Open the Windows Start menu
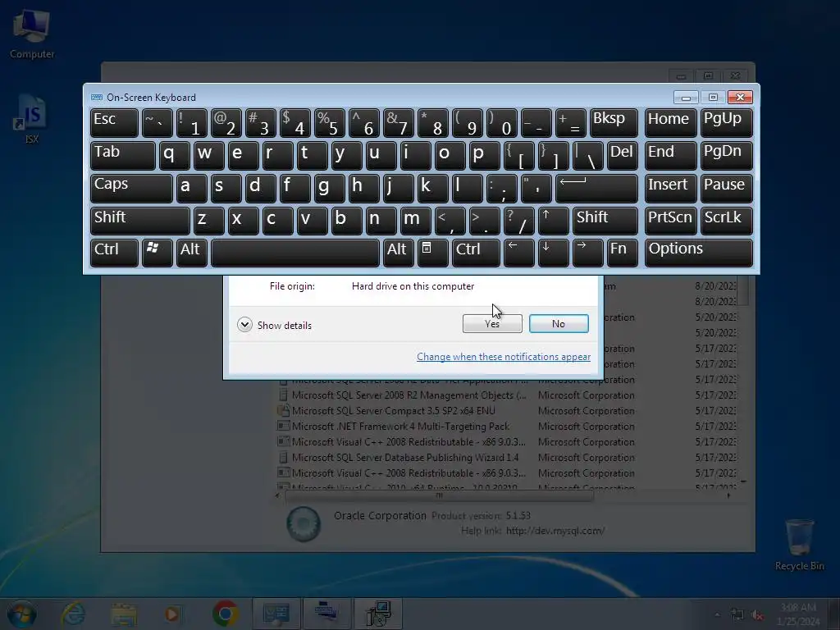This screenshot has height=630, width=840. click(x=21, y=614)
